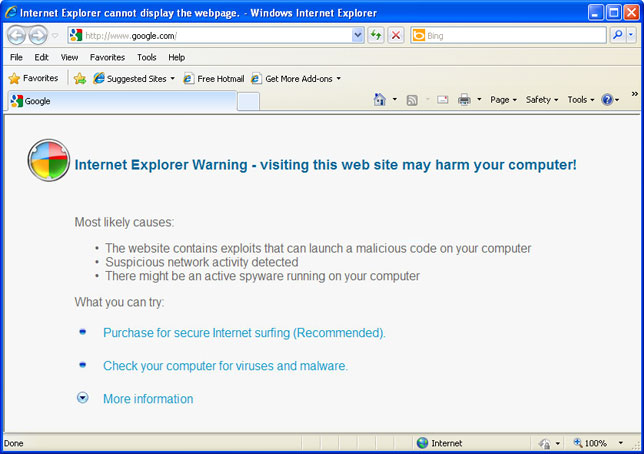Screen dimensions: 644x454
Task: Open the zoom level dropdown arrow
Action: coord(621,443)
